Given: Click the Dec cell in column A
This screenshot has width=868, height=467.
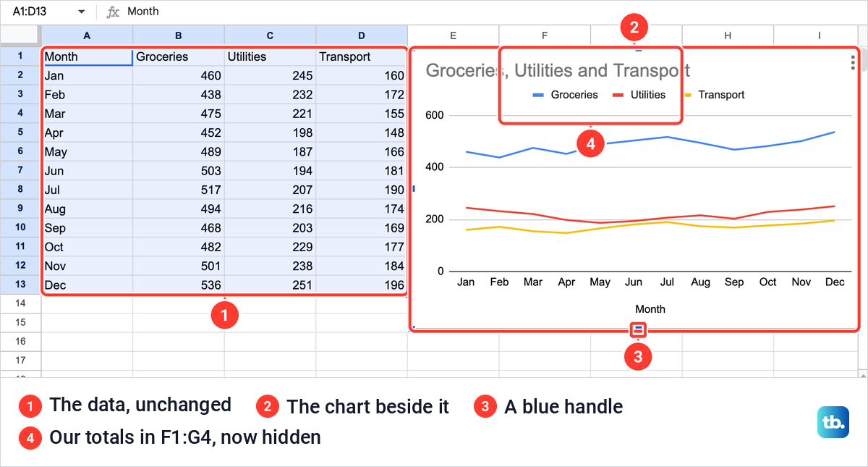Looking at the screenshot, I should click(x=87, y=285).
